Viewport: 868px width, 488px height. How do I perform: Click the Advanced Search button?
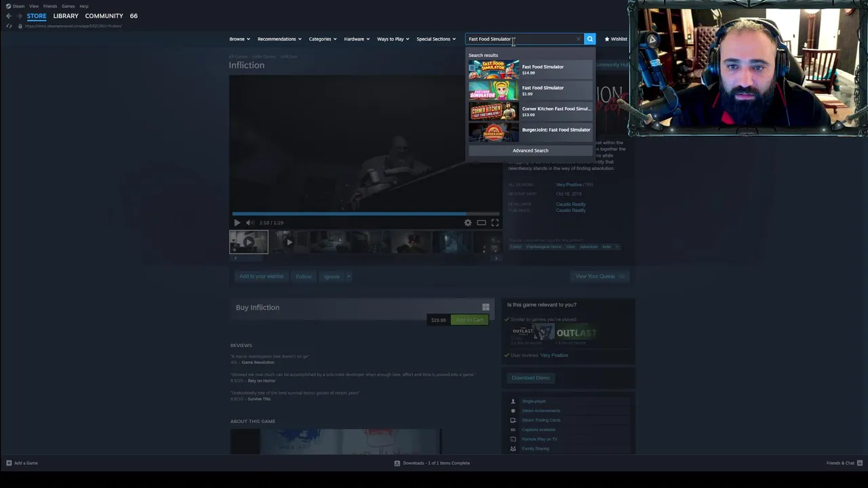click(x=530, y=150)
